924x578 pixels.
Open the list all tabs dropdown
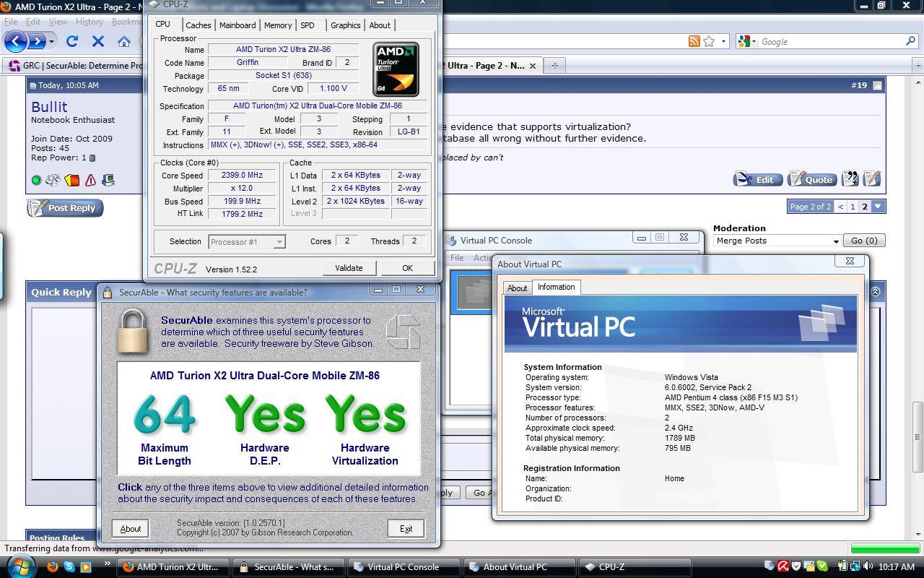pyautogui.click(x=918, y=66)
